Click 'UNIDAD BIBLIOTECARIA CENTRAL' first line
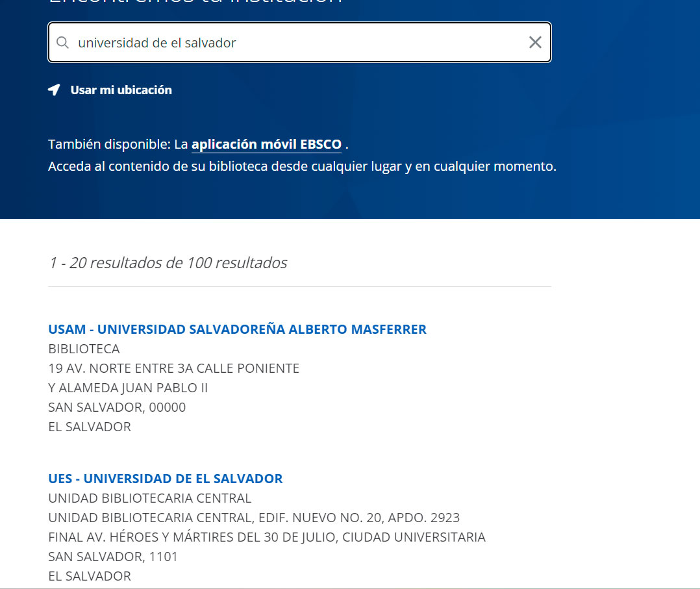This screenshot has width=700, height=589. (149, 498)
